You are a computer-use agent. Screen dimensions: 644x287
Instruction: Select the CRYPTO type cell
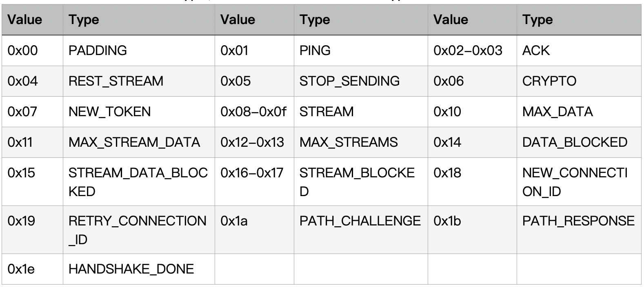click(579, 81)
